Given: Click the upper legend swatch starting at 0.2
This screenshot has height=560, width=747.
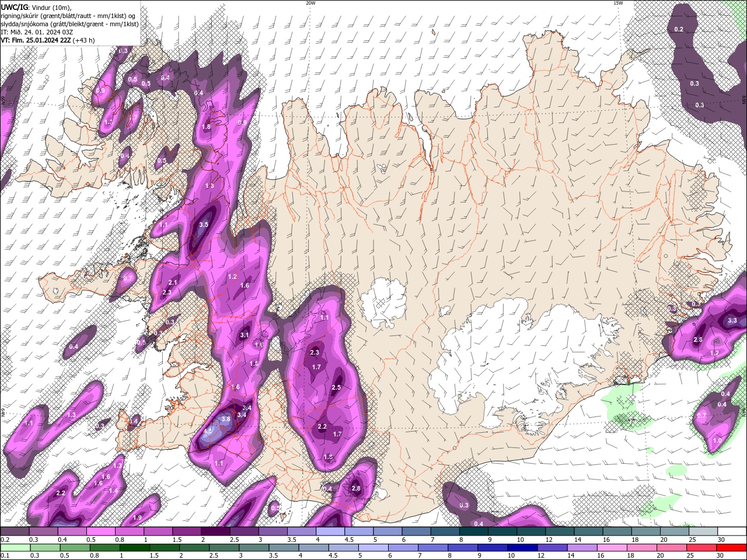Looking at the screenshot, I should [15, 531].
